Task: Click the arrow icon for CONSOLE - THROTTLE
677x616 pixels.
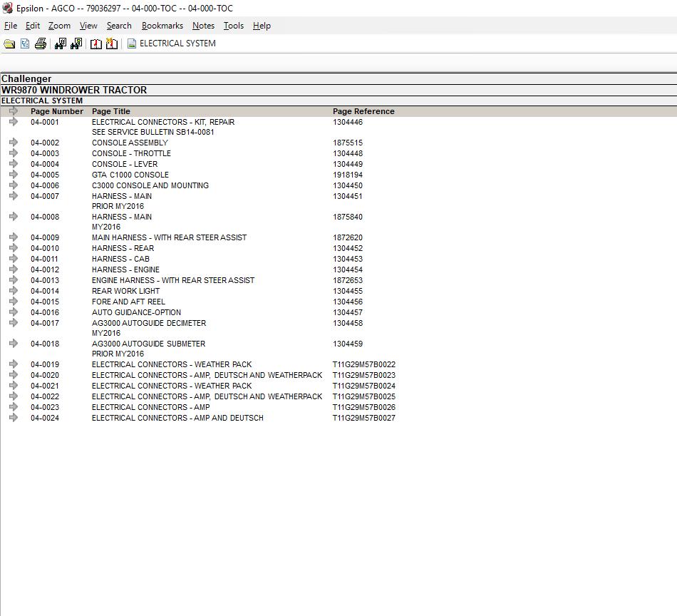Action: point(14,153)
